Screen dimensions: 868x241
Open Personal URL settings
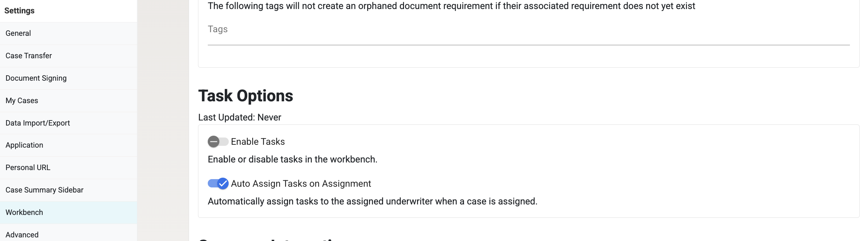click(x=69, y=168)
